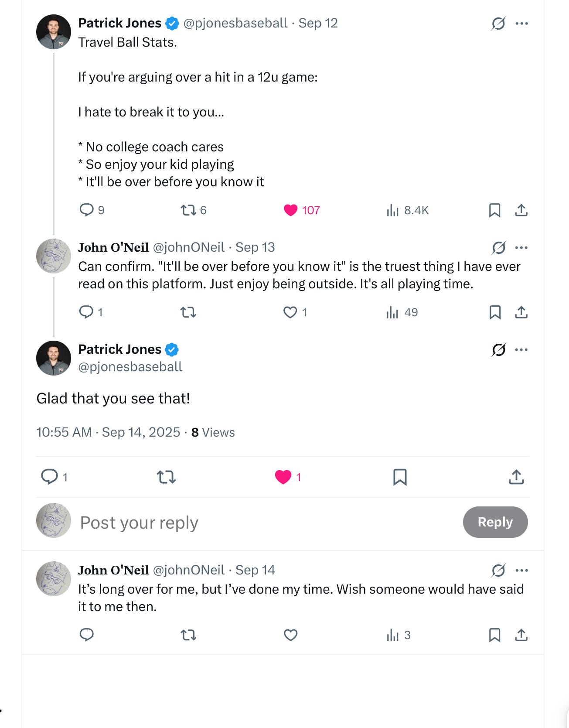Screen dimensions: 569x728
Task: Reply to the Travel Ball Stats post
Action: pos(87,210)
